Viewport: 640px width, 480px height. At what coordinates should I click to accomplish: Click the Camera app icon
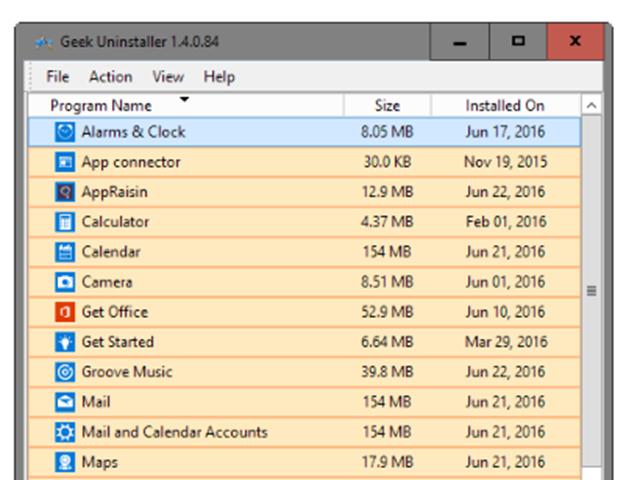[x=65, y=282]
